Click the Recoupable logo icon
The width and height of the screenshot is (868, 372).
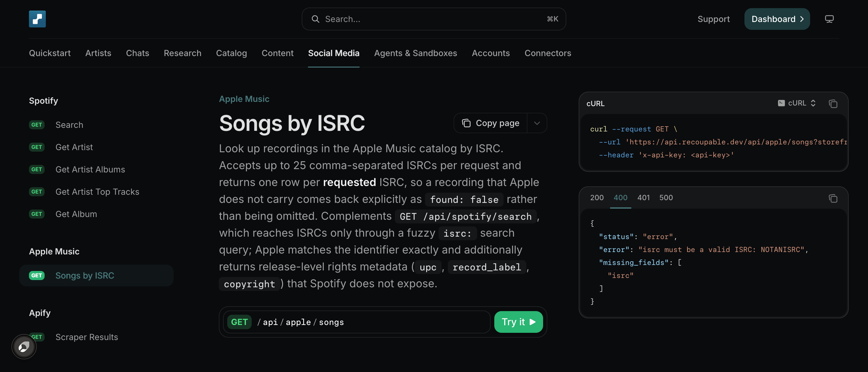coord(37,19)
